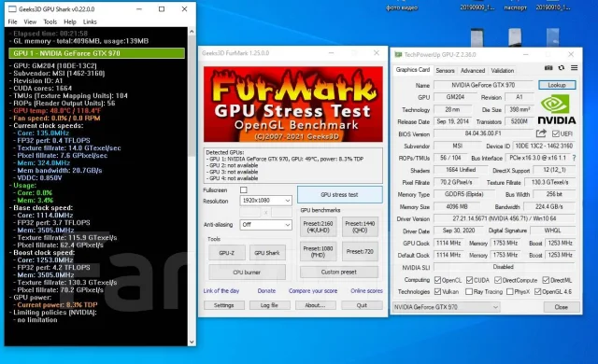Click the Quit button in FurMark
Viewport: 598px width, 364px height.
tap(362, 305)
